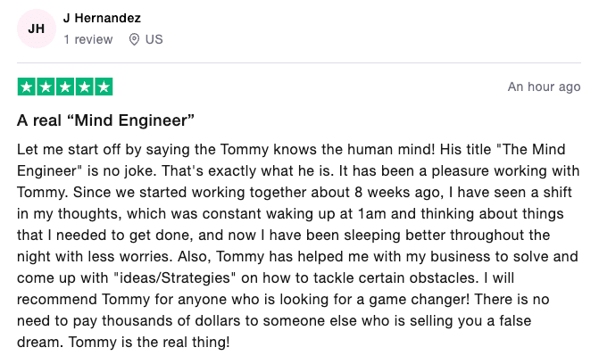Select the fifth green rating star
Screen dimensions: 599x364
(104, 87)
